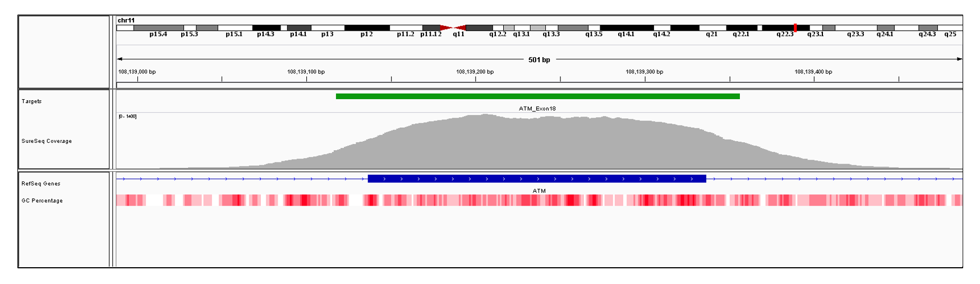
Task: Select the q23.1 cytoband label
Action: 815,34
